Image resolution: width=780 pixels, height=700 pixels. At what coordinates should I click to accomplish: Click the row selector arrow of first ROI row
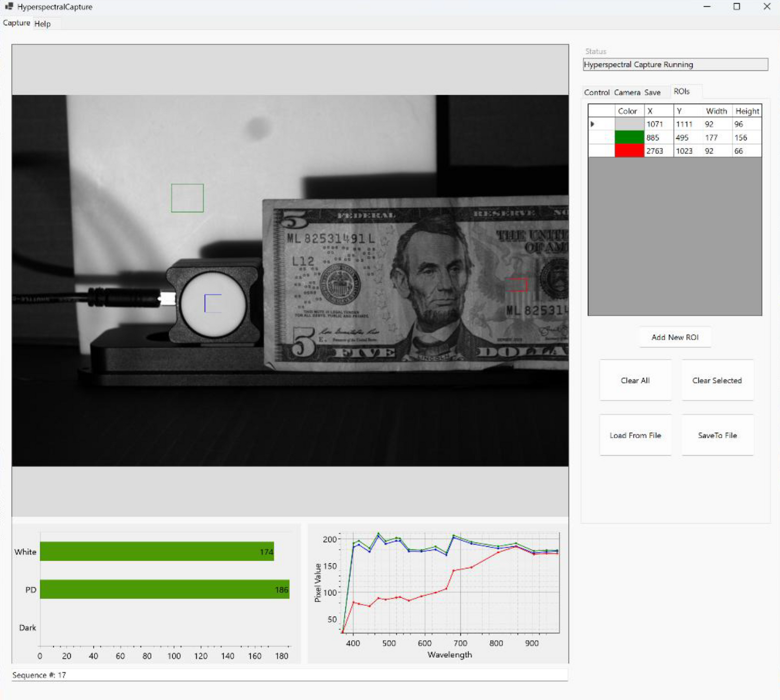601,124
